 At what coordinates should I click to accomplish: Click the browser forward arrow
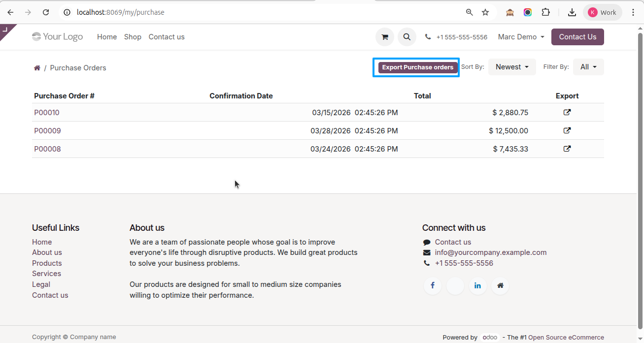28,12
